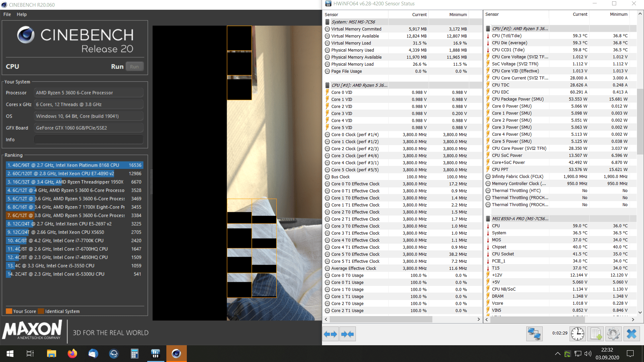This screenshot has height=362, width=644.
Task: Click the System: MSI MS-7C56 chip icon
Action: tap(327, 22)
